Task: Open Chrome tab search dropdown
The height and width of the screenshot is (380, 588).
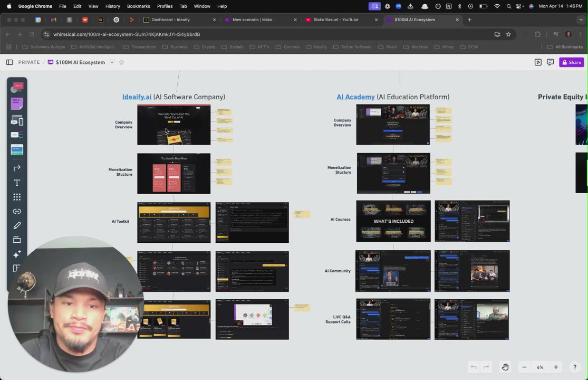Action: pos(581,20)
